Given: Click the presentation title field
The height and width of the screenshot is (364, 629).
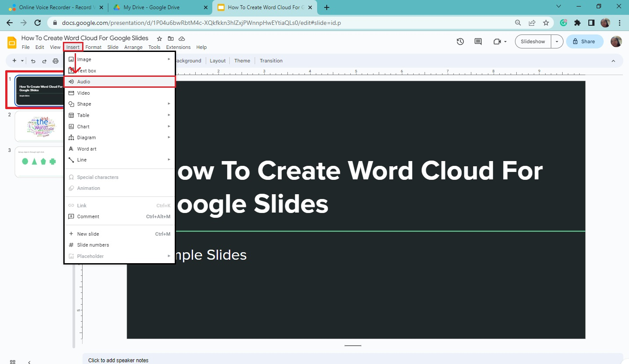Looking at the screenshot, I should point(85,38).
